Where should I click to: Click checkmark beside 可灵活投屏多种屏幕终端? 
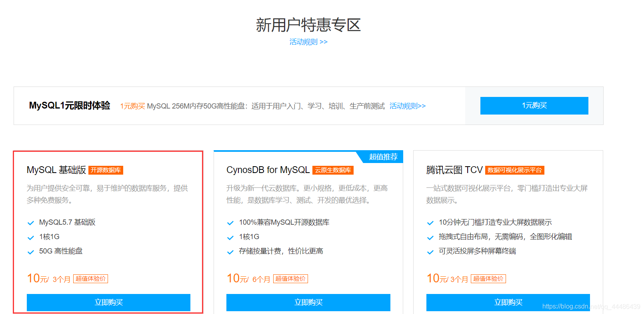pos(430,252)
